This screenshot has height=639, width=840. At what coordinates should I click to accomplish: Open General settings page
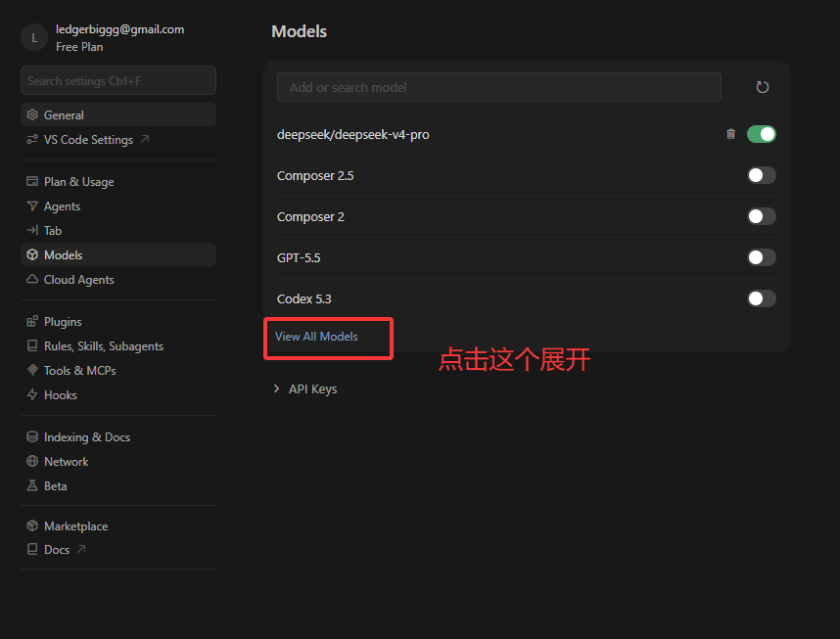click(x=118, y=114)
